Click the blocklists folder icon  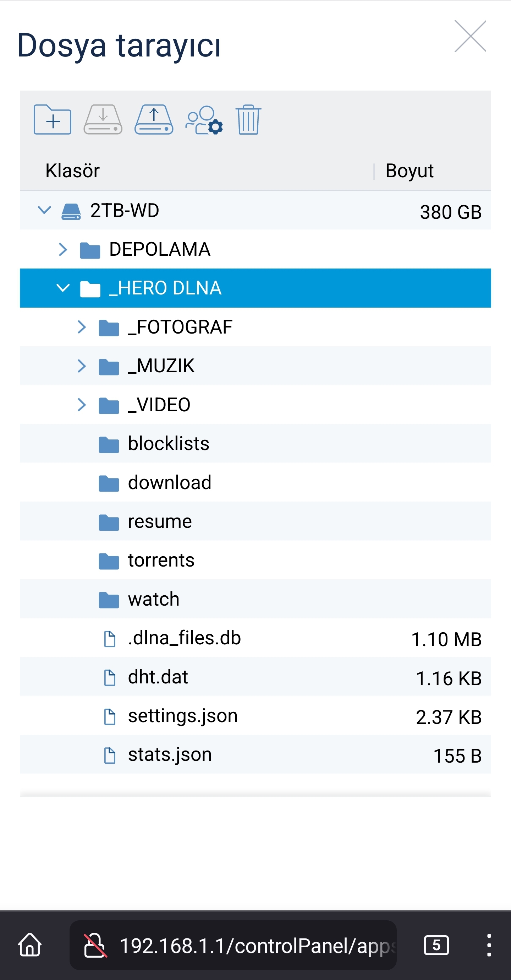pos(109,445)
